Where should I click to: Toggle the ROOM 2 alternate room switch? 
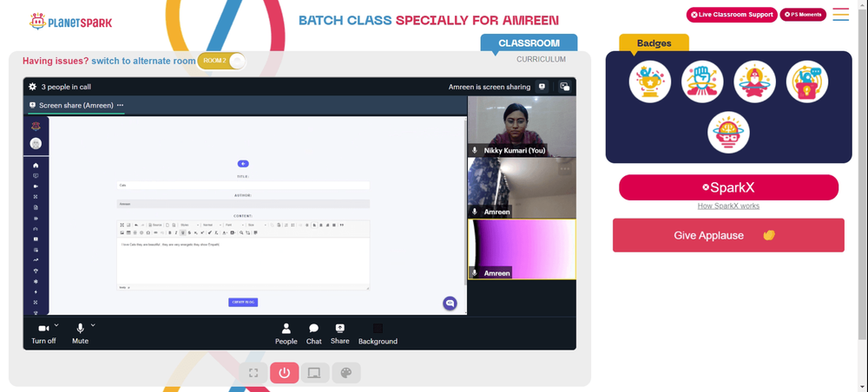220,61
